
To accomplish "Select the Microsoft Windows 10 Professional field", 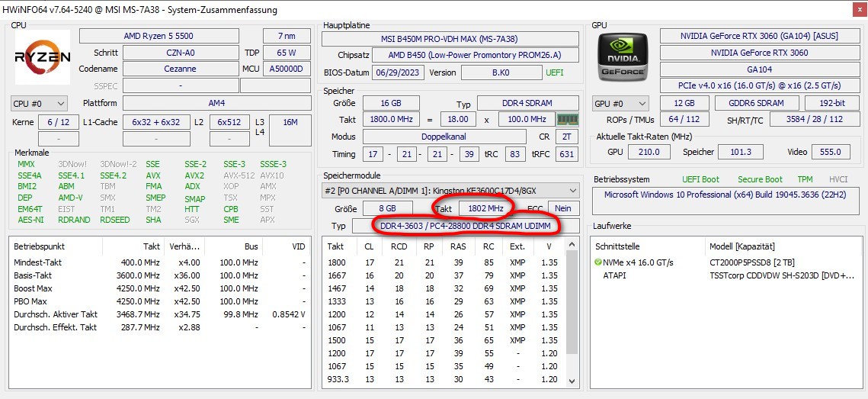I will tap(725, 201).
